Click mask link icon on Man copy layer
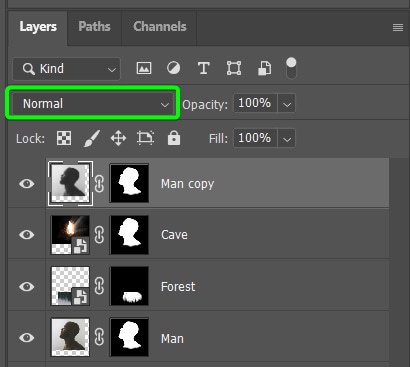This screenshot has width=410, height=367. pos(99,183)
